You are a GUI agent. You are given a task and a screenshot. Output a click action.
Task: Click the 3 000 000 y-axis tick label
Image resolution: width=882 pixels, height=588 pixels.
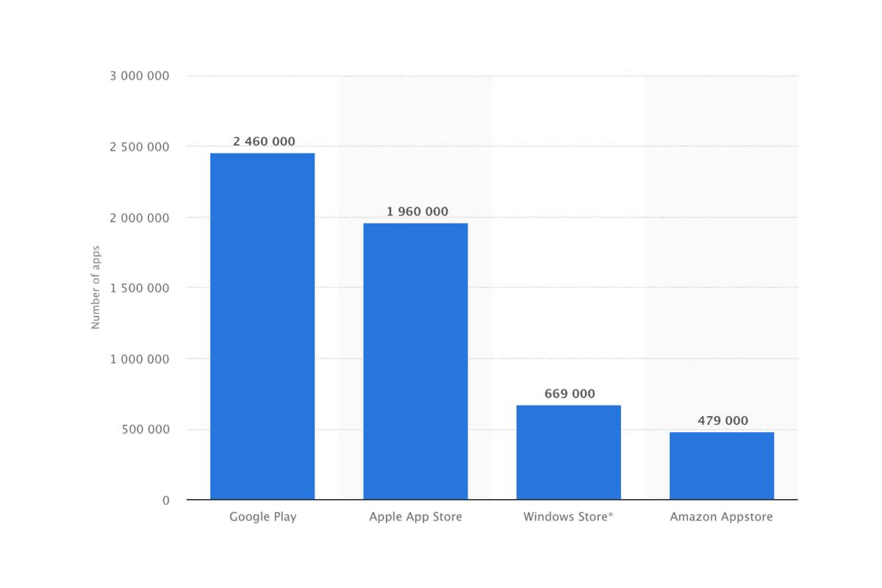pos(138,76)
